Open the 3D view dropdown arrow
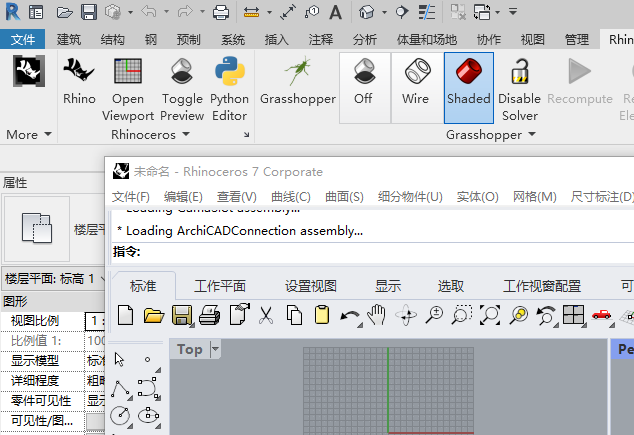This screenshot has width=634, height=435. (x=384, y=13)
